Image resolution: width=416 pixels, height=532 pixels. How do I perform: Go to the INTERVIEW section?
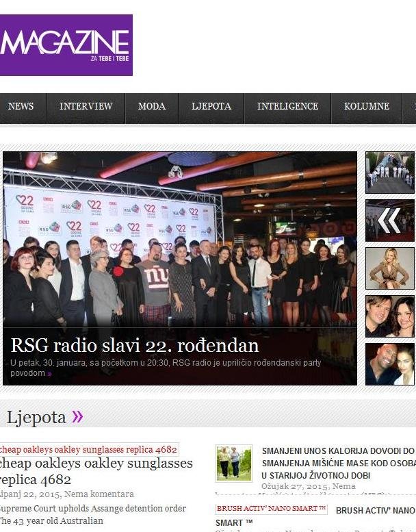tap(86, 106)
